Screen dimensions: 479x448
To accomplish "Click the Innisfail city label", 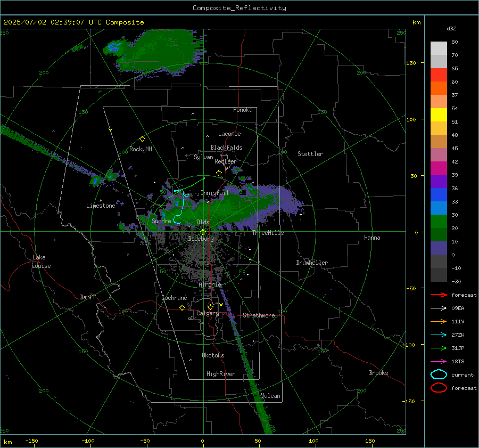I will point(215,193).
